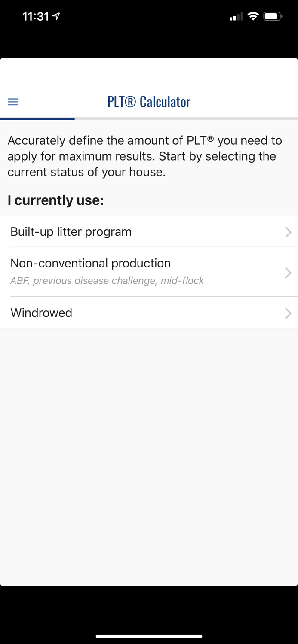Tap the Wi-Fi status icon

coord(253,16)
